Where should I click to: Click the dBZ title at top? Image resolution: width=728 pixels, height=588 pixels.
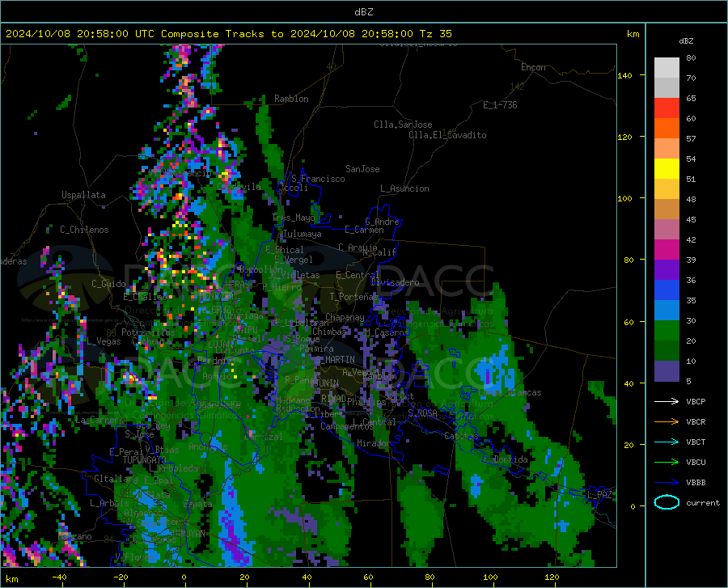(363, 12)
